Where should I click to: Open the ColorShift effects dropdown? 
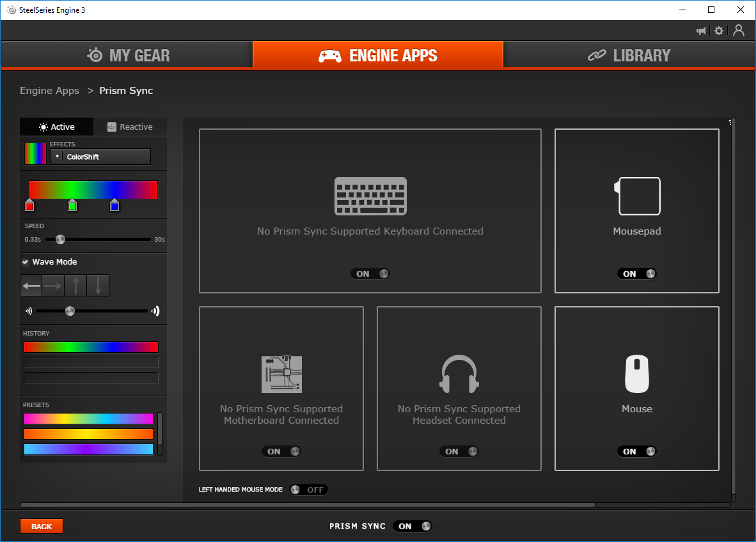[x=100, y=157]
